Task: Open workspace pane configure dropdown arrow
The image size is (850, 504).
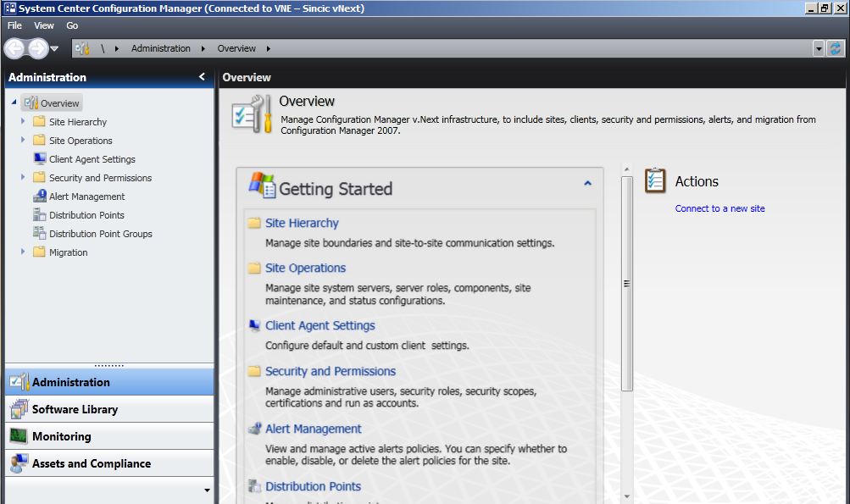Action: click(x=207, y=490)
